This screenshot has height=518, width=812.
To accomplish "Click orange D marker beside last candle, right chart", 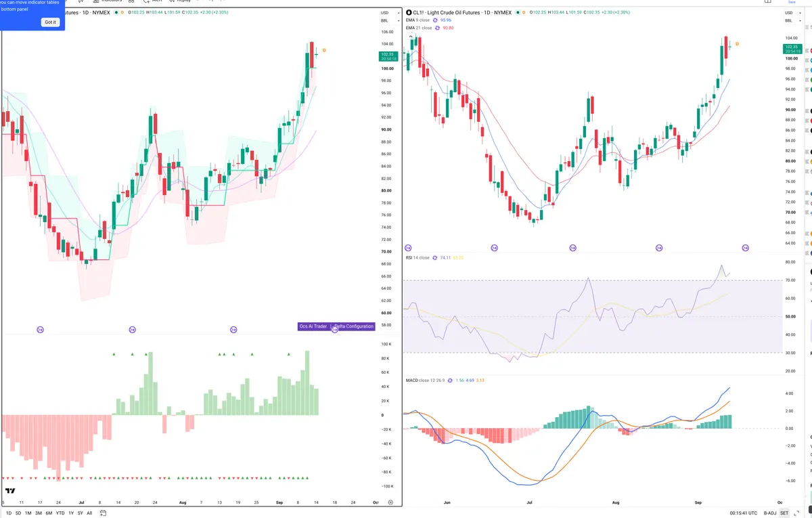I will tap(737, 44).
